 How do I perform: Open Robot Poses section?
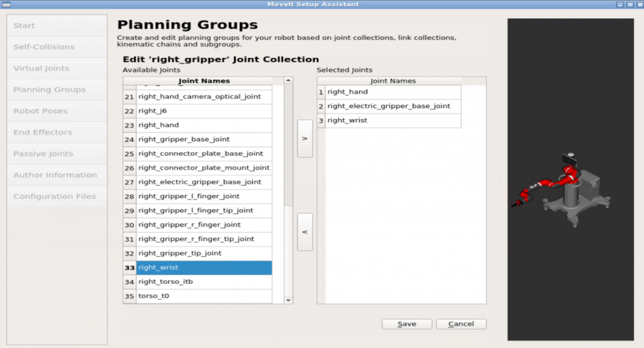[57, 111]
